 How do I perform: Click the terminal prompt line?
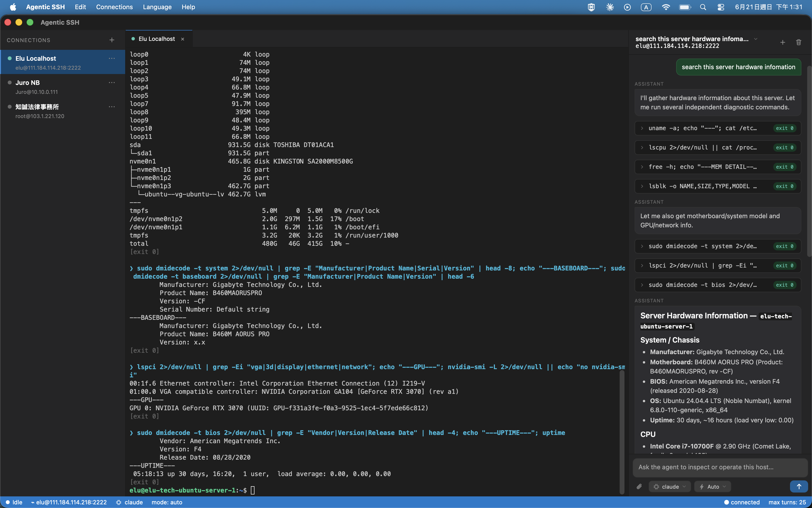tap(192, 490)
